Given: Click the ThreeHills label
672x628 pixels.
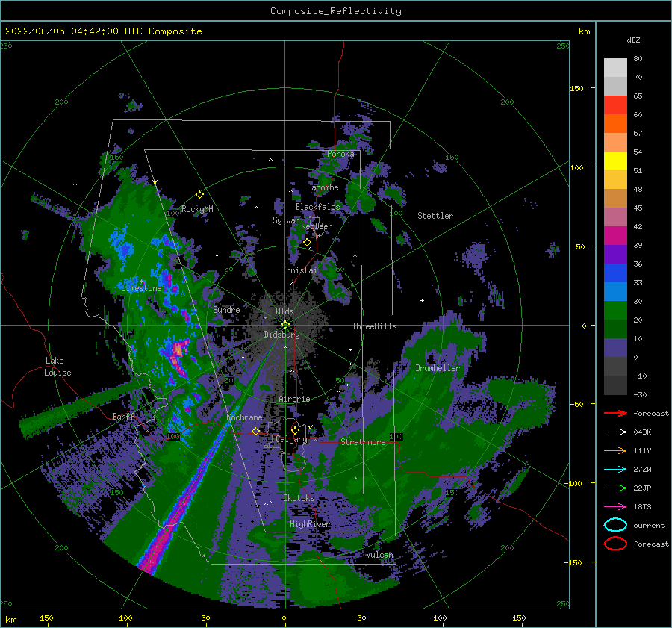Looking at the screenshot, I should coord(375,326).
